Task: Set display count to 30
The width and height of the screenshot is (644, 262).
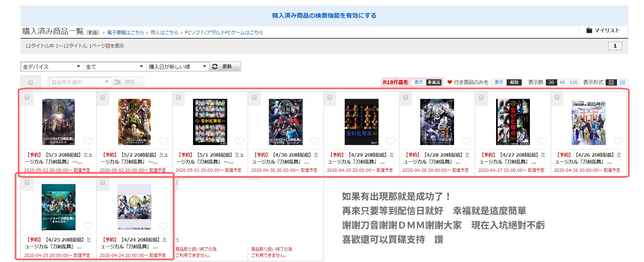Action: click(x=551, y=82)
